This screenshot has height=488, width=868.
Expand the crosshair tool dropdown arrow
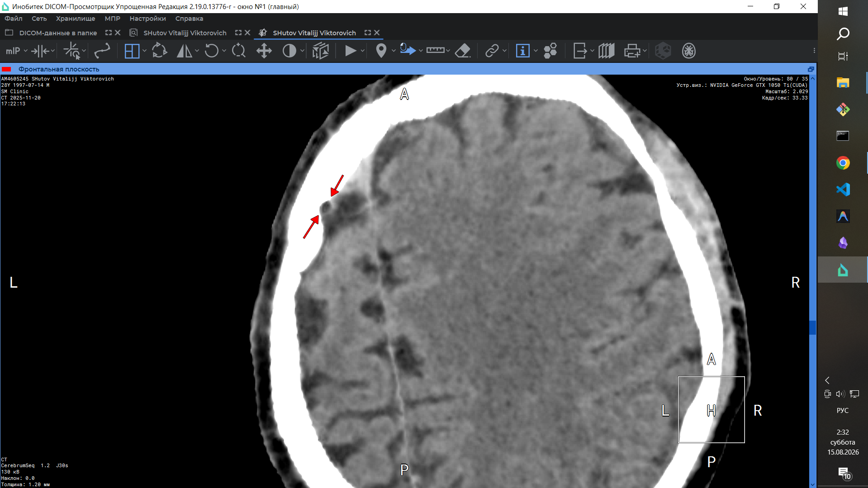[84, 51]
